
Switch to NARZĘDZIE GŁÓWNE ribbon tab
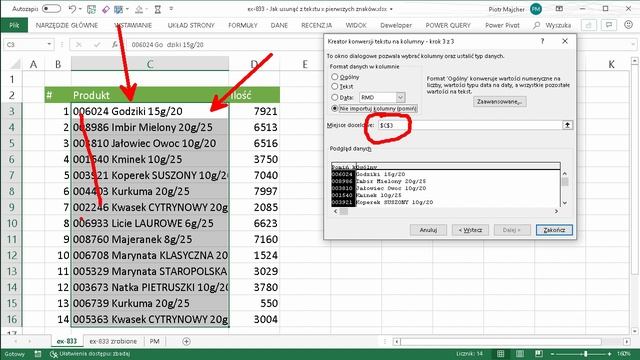pyautogui.click(x=67, y=25)
